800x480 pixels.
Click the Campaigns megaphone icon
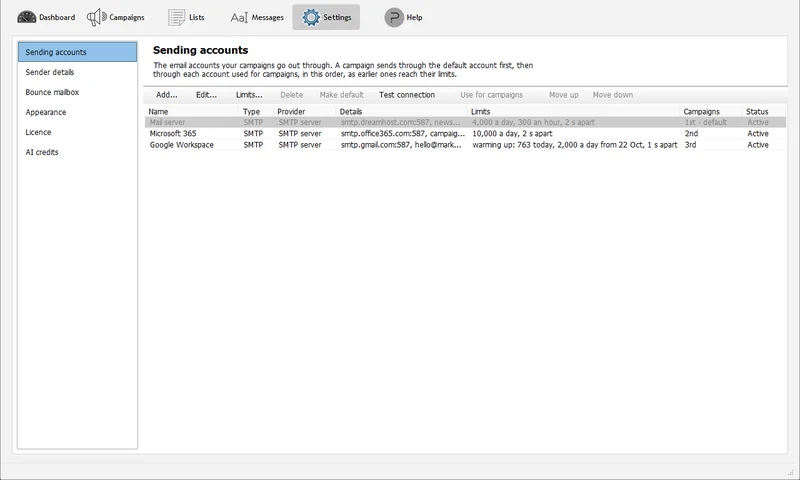tap(96, 17)
